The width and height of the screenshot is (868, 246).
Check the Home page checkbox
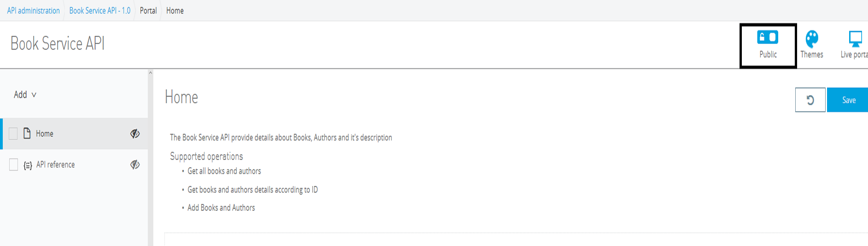(13, 134)
